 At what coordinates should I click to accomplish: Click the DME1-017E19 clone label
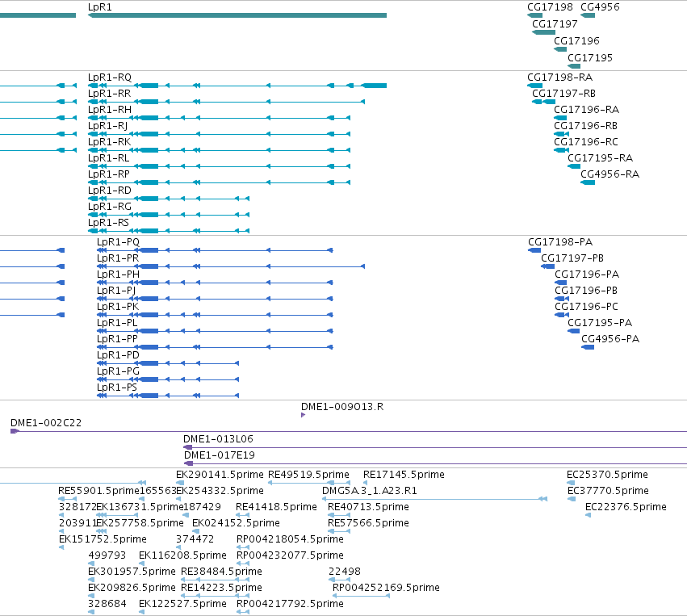pos(220,455)
